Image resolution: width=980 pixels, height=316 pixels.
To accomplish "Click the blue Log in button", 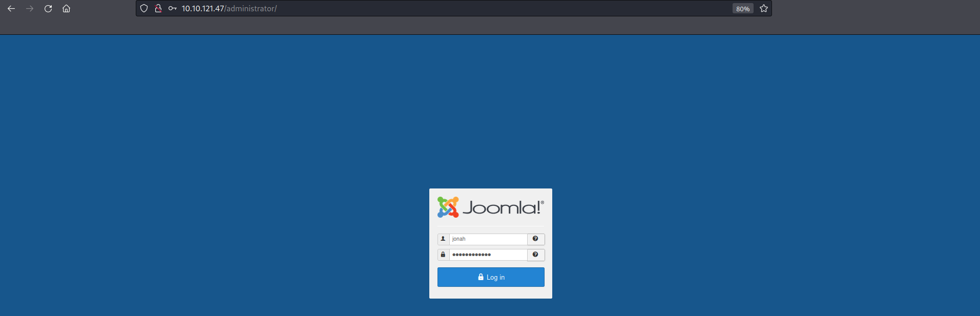I will click(x=491, y=277).
